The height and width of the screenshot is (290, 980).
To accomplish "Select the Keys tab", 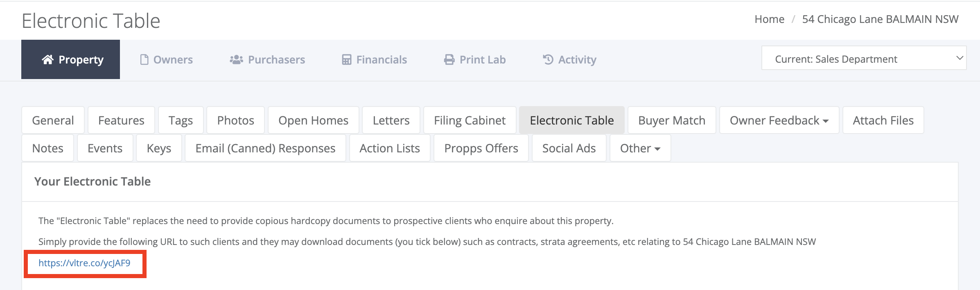I will pyautogui.click(x=159, y=148).
